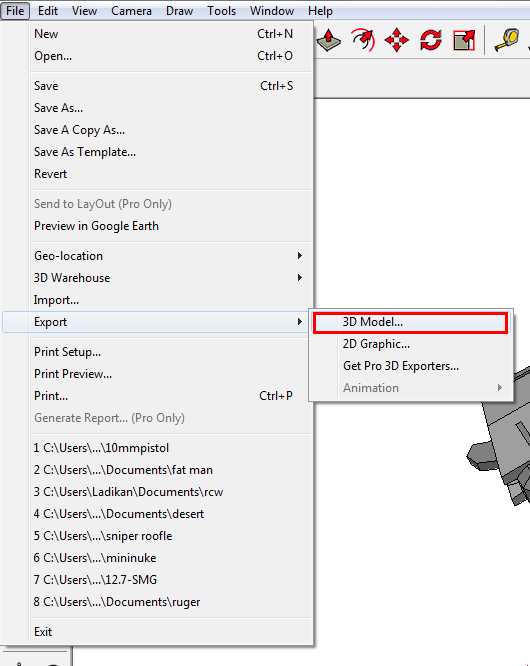Open the Edit menu
The width and height of the screenshot is (530, 666).
click(48, 11)
